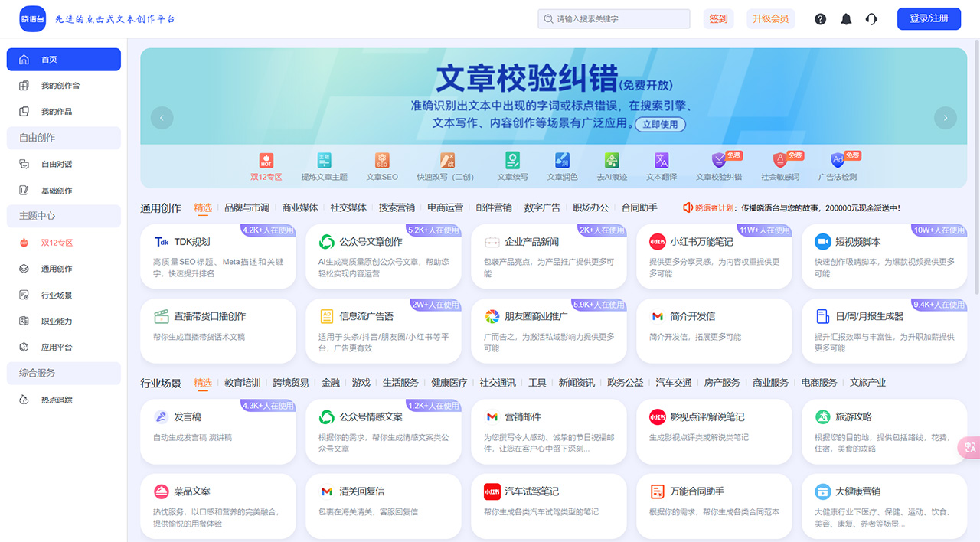Viewport: 980px width, 542px height.
Task: Expand the 综合服务 sidebar section
Action: point(63,373)
